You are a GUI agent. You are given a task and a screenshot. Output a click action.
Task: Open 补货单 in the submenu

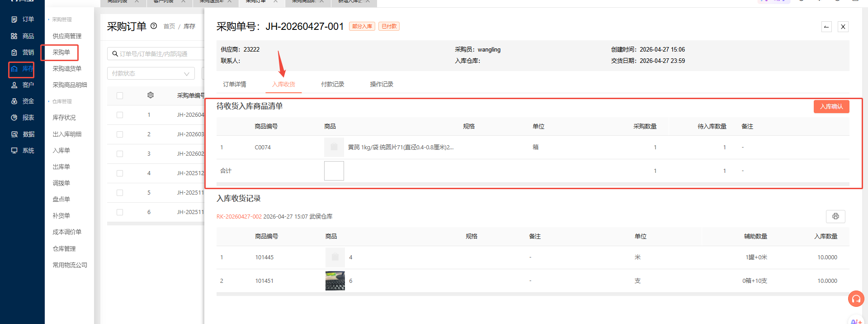(61, 216)
